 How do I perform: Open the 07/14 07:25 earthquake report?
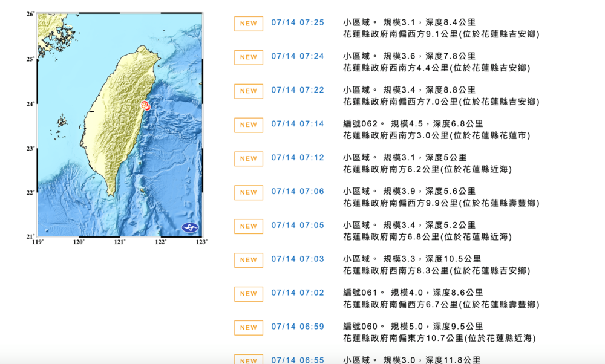[x=298, y=22]
